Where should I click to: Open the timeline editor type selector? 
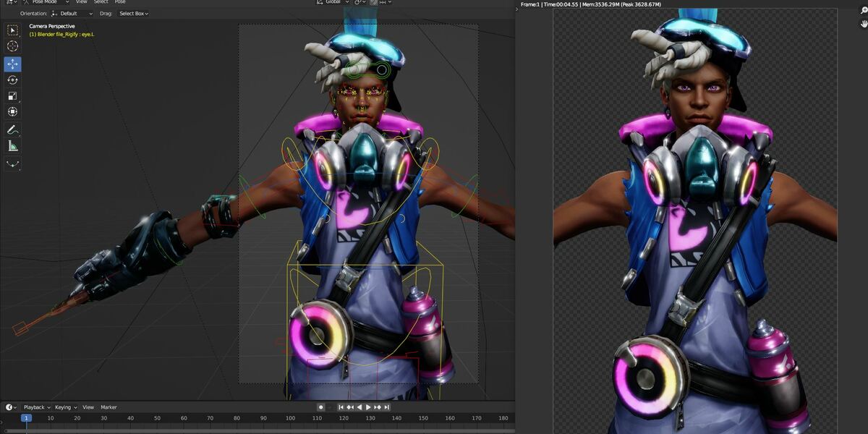10,407
